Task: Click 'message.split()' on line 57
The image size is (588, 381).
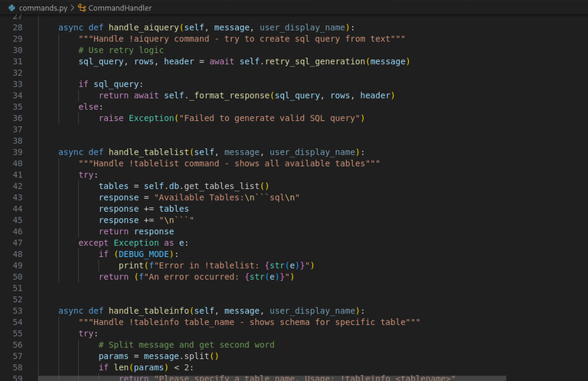Action: (181, 357)
